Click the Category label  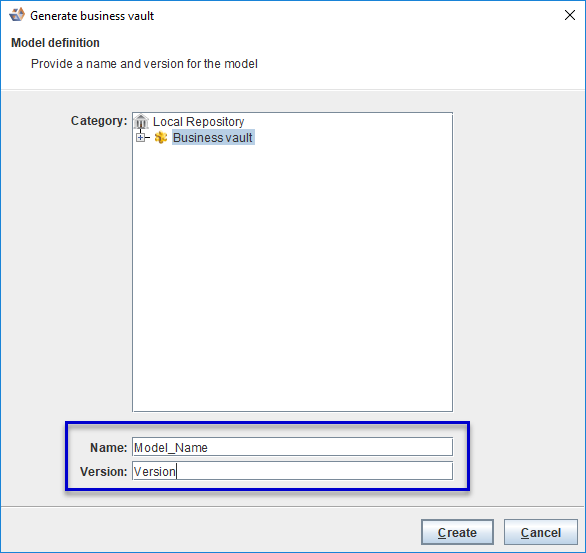(x=99, y=121)
